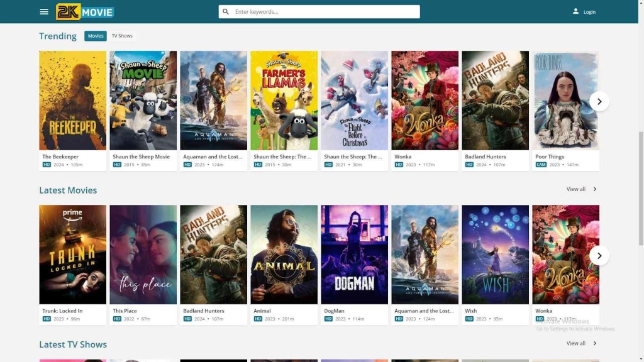The height and width of the screenshot is (362, 644).
Task: Click the 'This Place' title link
Action: [125, 310]
